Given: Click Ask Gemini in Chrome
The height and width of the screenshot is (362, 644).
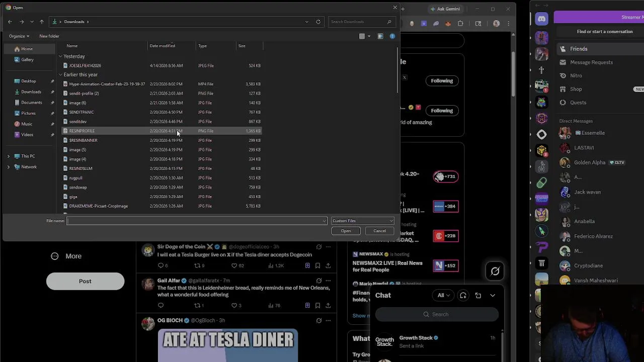Looking at the screenshot, I should (x=445, y=9).
